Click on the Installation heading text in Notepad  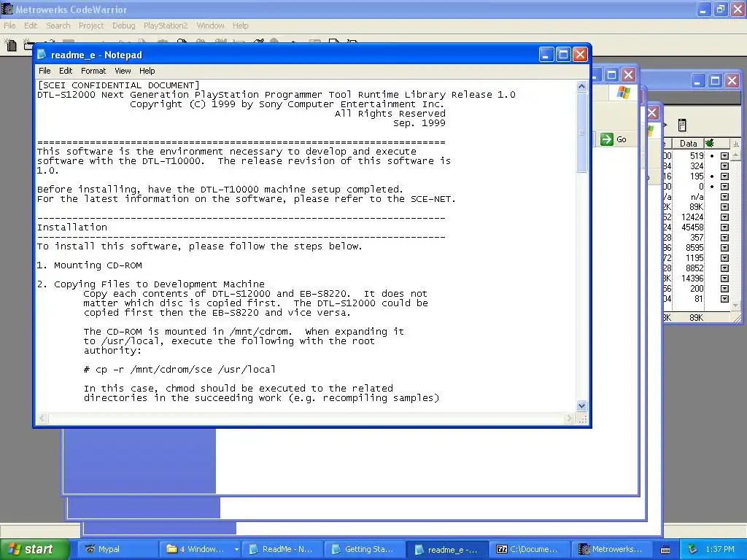point(72,227)
